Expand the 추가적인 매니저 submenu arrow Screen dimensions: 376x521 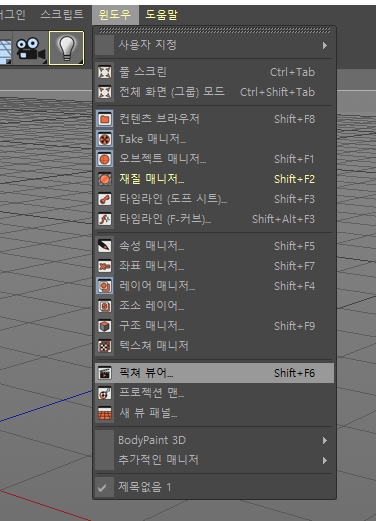point(325,461)
